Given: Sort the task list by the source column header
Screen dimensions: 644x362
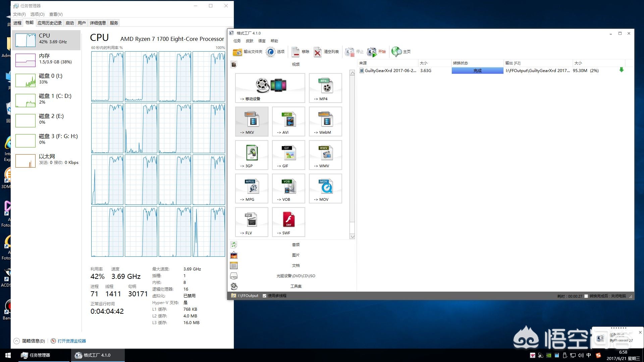Looking at the screenshot, I should (388, 63).
